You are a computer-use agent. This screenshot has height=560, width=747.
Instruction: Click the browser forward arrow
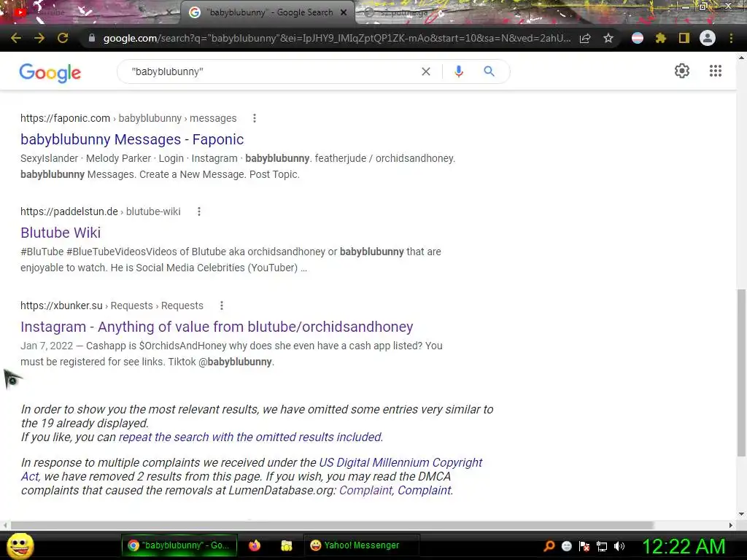click(x=39, y=38)
